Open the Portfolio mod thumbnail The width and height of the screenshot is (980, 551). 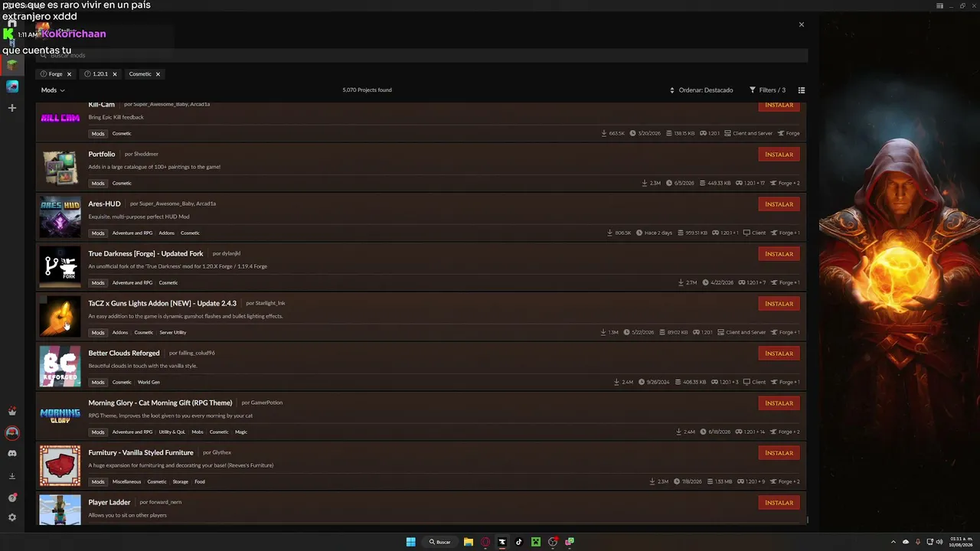(60, 167)
